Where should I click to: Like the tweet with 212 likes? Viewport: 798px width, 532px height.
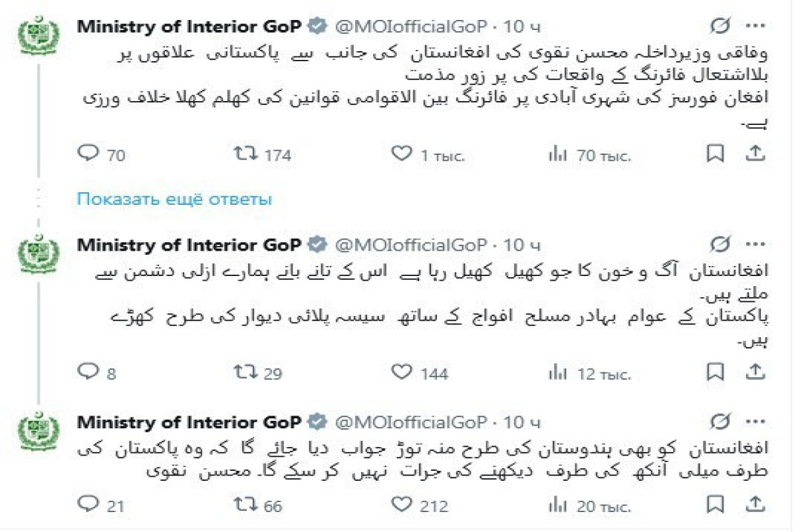point(402,505)
